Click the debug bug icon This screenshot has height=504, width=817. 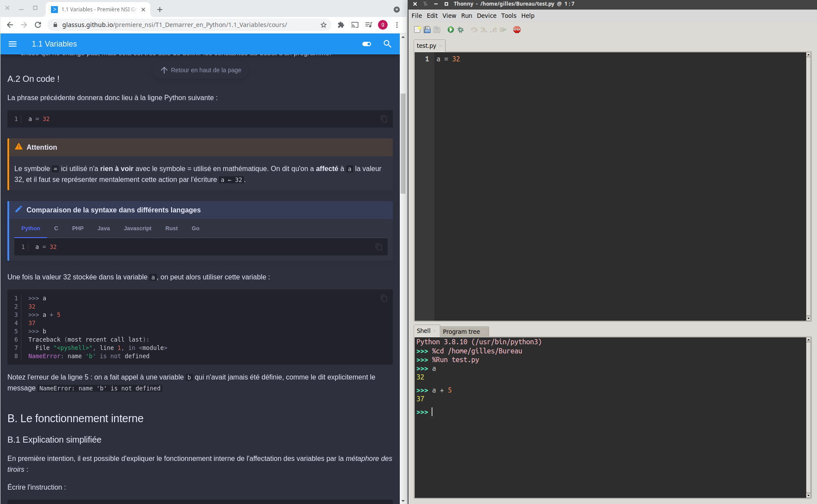(460, 30)
